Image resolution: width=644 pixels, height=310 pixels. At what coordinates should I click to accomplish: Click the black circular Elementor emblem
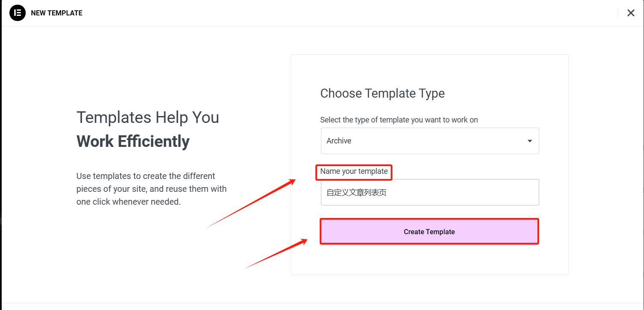point(17,13)
